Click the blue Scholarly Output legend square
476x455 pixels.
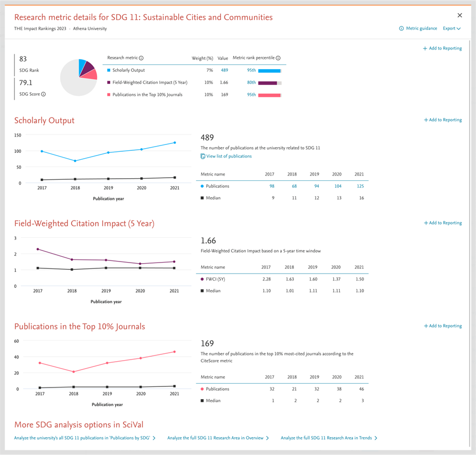pos(109,70)
